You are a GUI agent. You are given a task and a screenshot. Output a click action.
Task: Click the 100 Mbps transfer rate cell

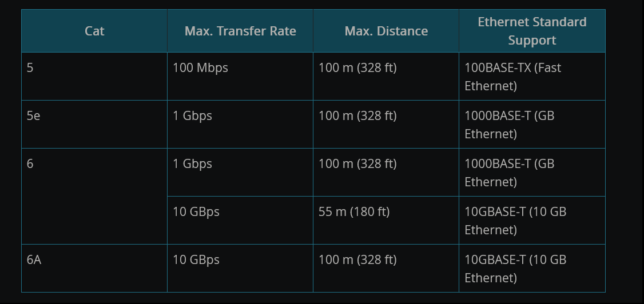pyautogui.click(x=240, y=77)
